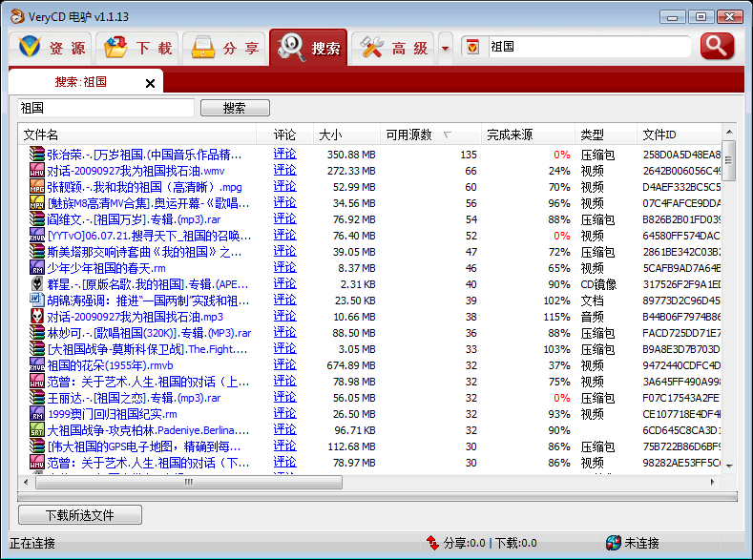Image resolution: width=753 pixels, height=560 pixels.
Task: Sort by 类型 column header
Action: pyautogui.click(x=606, y=135)
